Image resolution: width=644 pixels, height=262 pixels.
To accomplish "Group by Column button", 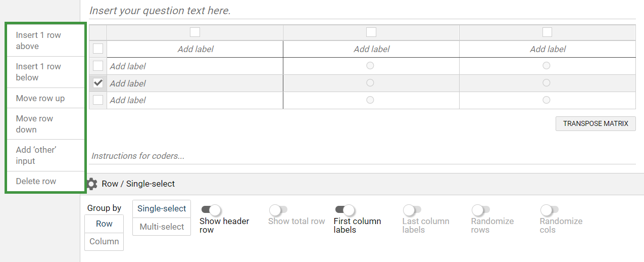I will pos(104,241).
